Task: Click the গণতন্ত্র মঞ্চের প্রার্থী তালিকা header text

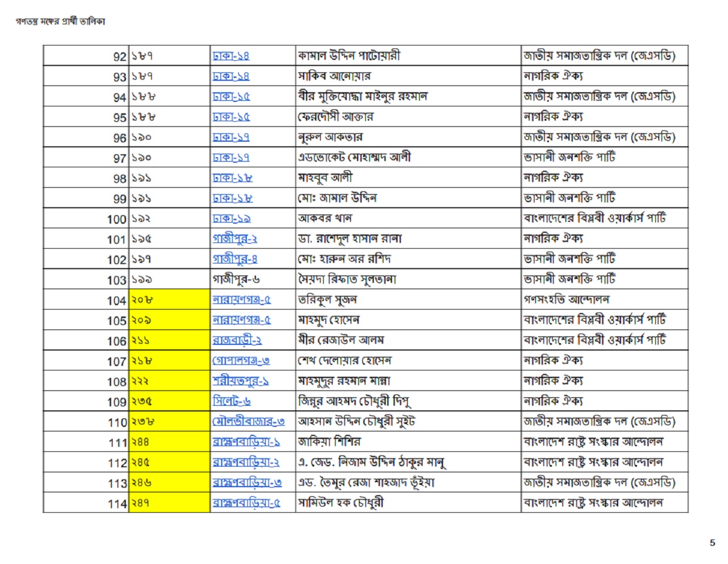Action: point(60,22)
